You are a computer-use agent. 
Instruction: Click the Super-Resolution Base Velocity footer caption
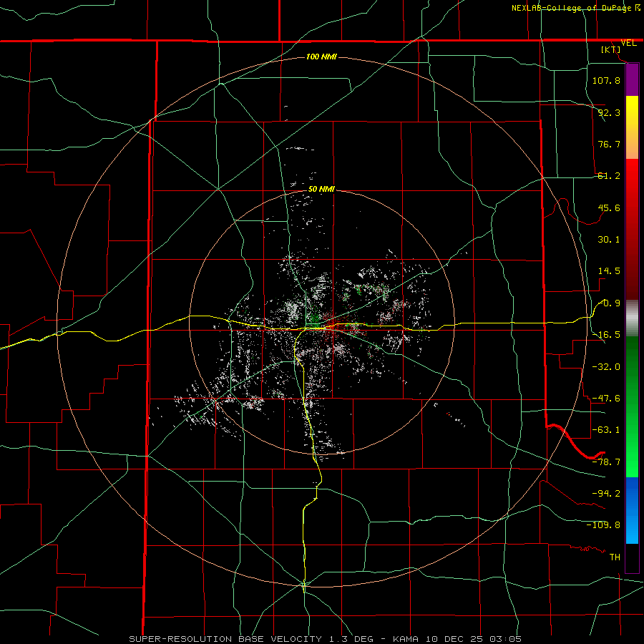(326, 639)
